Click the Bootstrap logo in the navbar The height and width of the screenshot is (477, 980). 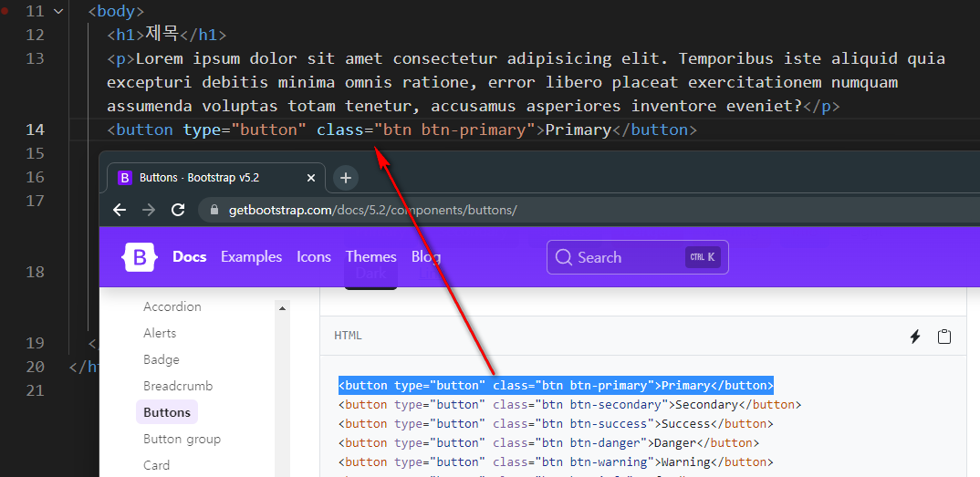(x=140, y=256)
